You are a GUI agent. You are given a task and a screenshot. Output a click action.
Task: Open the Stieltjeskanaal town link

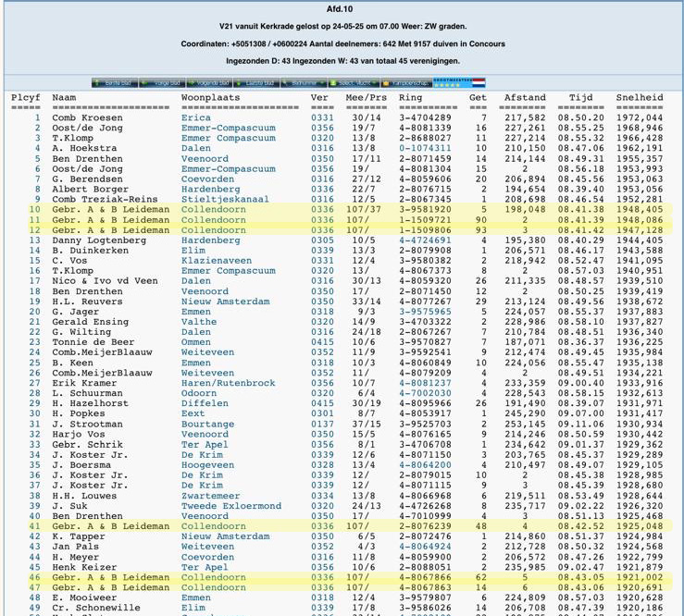225,199
